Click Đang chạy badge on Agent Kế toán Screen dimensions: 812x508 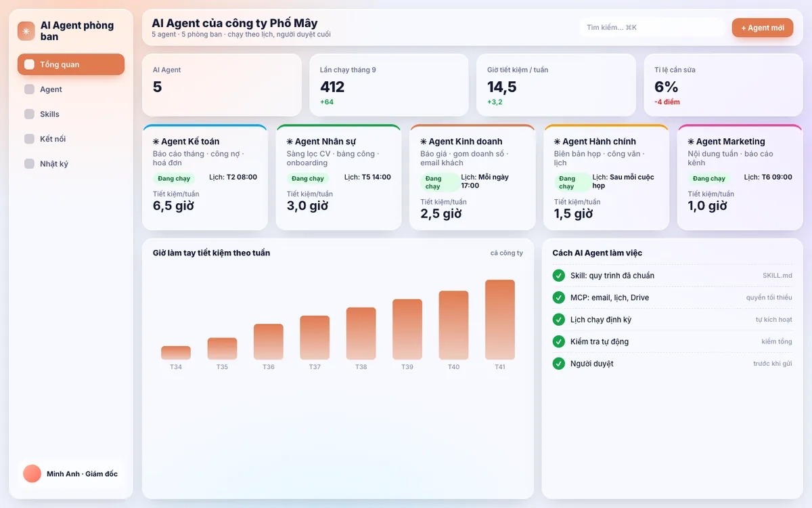tap(174, 179)
